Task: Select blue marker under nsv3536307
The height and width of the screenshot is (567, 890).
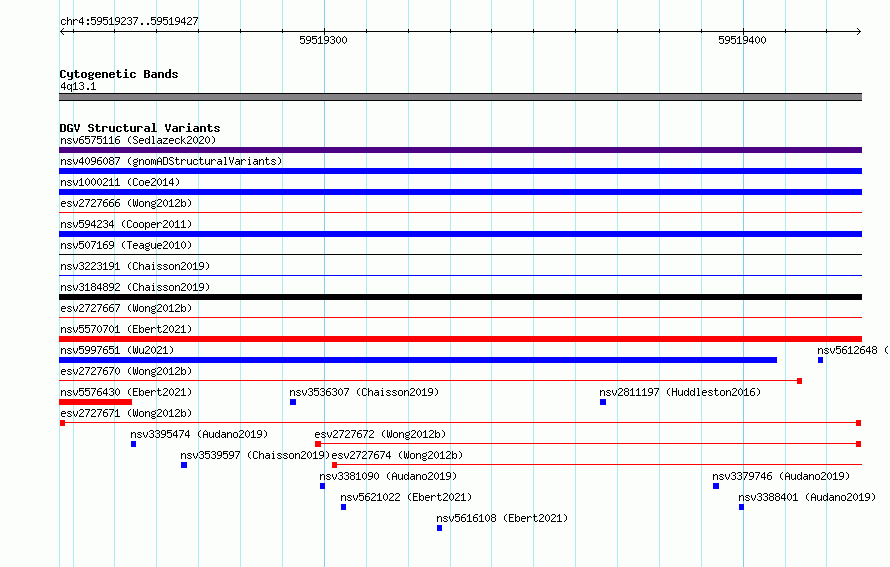Action: [293, 402]
